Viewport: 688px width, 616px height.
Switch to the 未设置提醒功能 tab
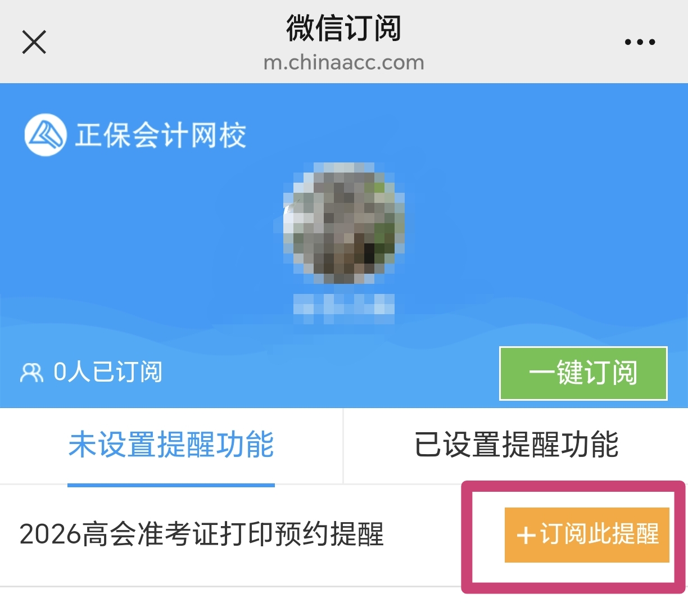[171, 445]
